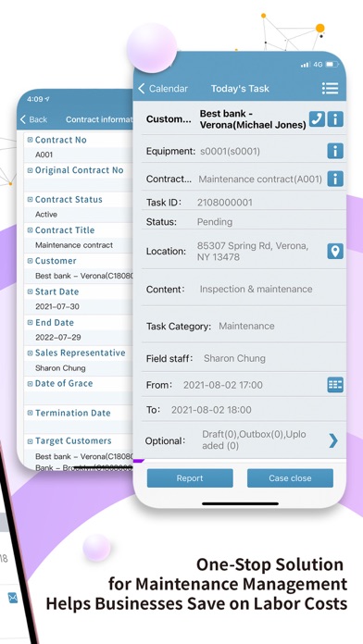The image size is (363, 644).
Task: Tap the 4:09 clock in status bar
Action: pyautogui.click(x=34, y=99)
